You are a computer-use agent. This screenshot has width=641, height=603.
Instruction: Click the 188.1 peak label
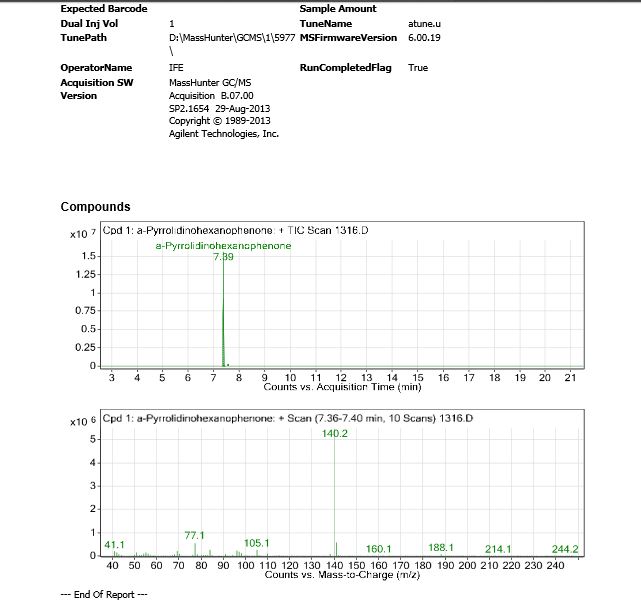click(441, 547)
